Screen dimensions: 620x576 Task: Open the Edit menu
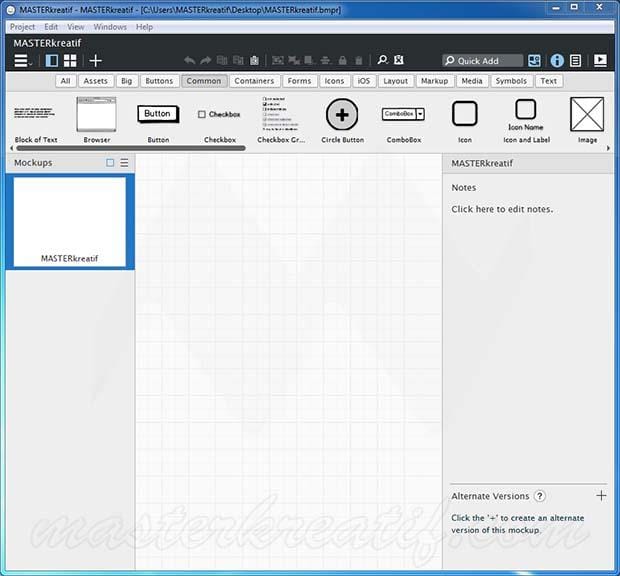(51, 27)
